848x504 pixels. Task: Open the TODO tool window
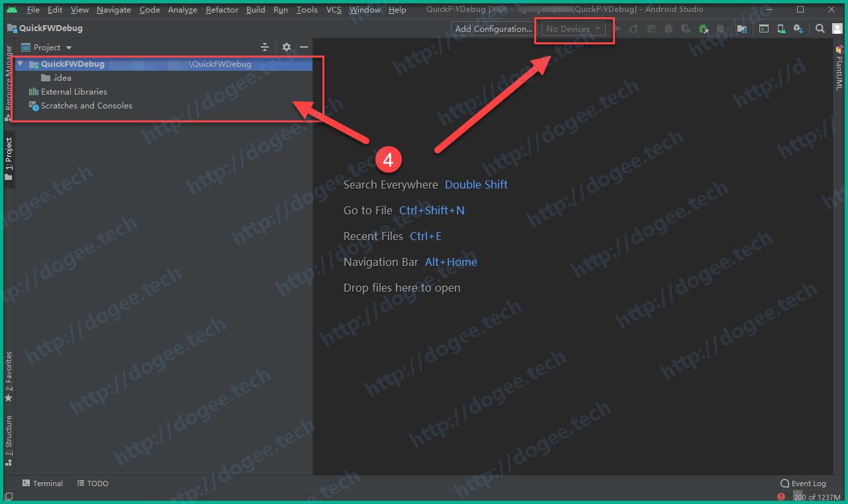[x=93, y=483]
